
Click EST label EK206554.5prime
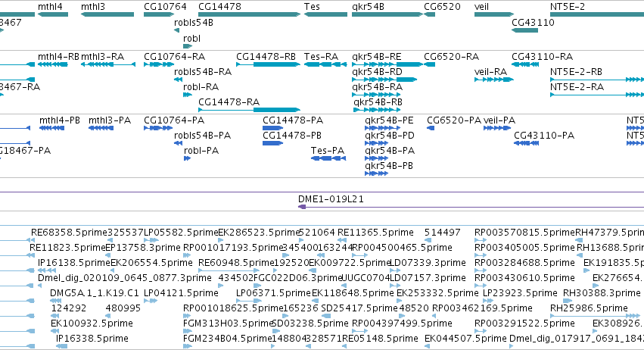[x=151, y=263]
